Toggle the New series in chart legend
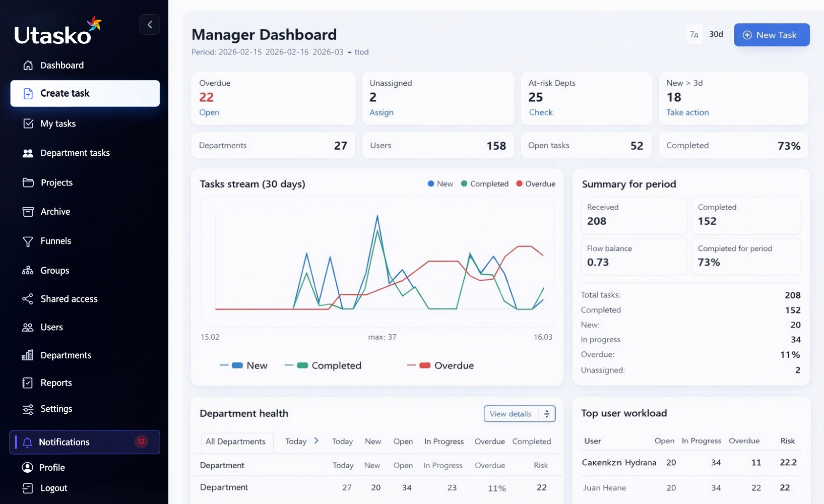824x504 pixels. point(244,365)
